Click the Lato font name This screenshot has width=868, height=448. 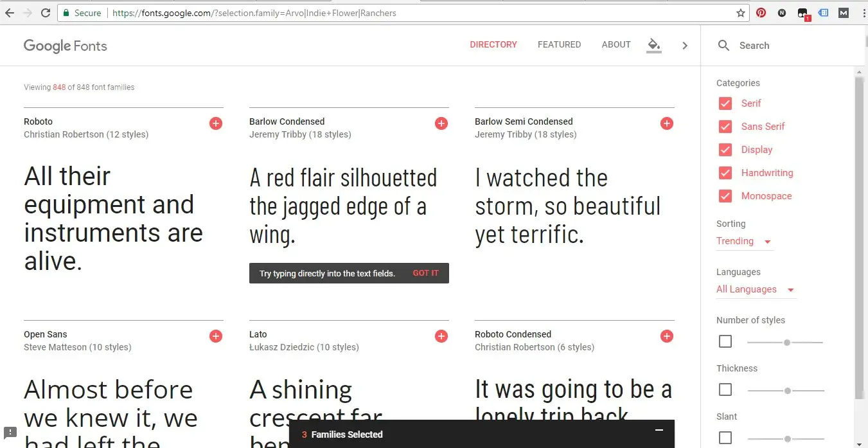[x=258, y=334]
